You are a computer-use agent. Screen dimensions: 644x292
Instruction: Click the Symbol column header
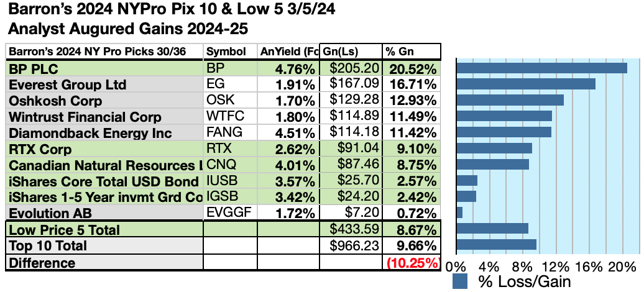point(226,52)
